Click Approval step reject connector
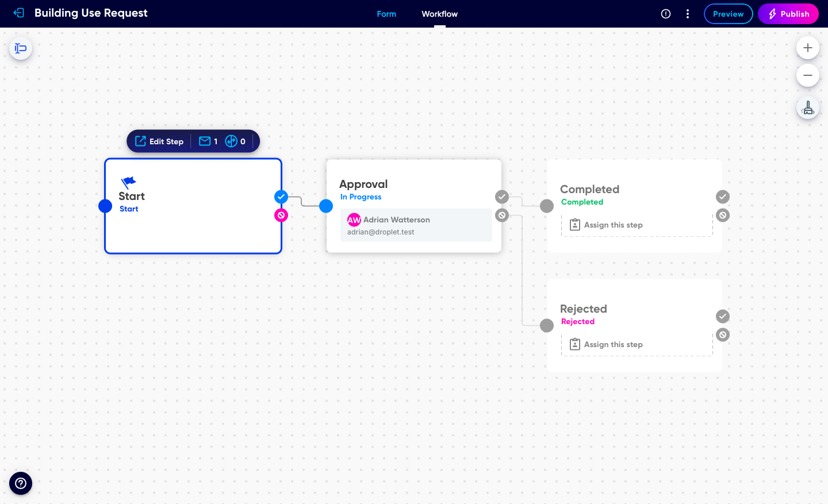Viewport: 828px width, 504px height. tap(502, 216)
